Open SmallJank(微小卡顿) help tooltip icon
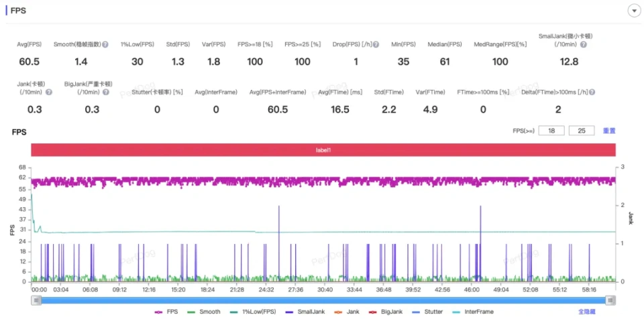 pyautogui.click(x=584, y=45)
